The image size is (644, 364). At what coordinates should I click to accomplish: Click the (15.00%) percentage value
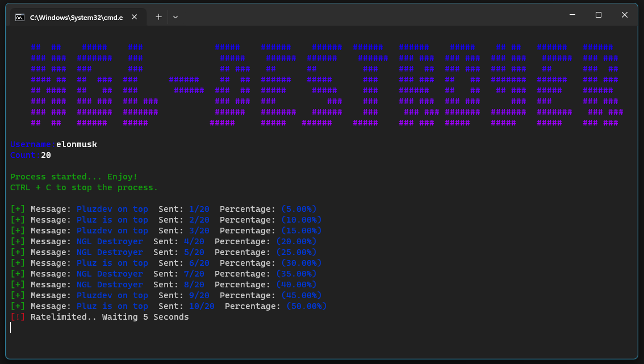[x=302, y=231]
